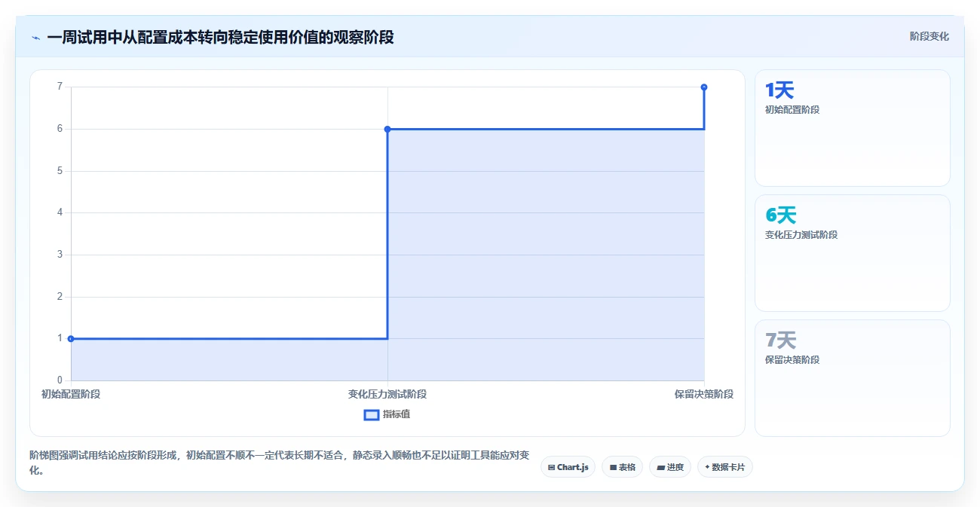The height and width of the screenshot is (507, 980).
Task: Open the 6天 变化压力测试阶段 card
Action: click(x=852, y=253)
